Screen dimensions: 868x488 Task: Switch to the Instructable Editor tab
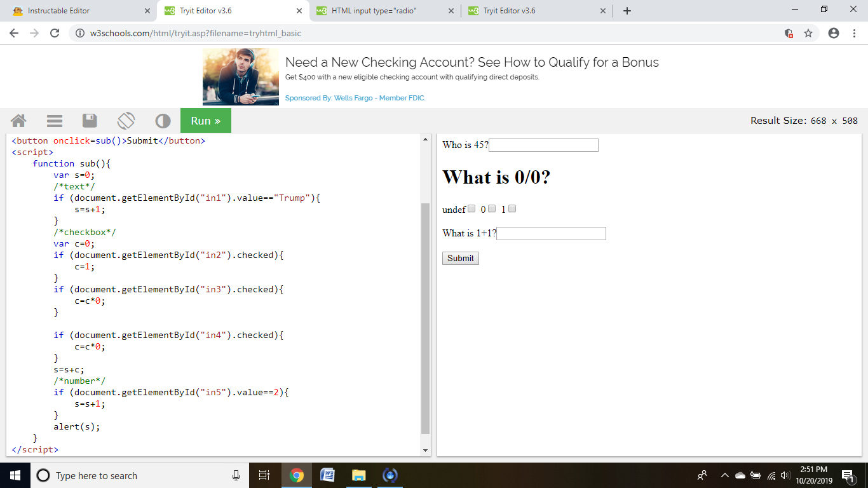point(78,11)
